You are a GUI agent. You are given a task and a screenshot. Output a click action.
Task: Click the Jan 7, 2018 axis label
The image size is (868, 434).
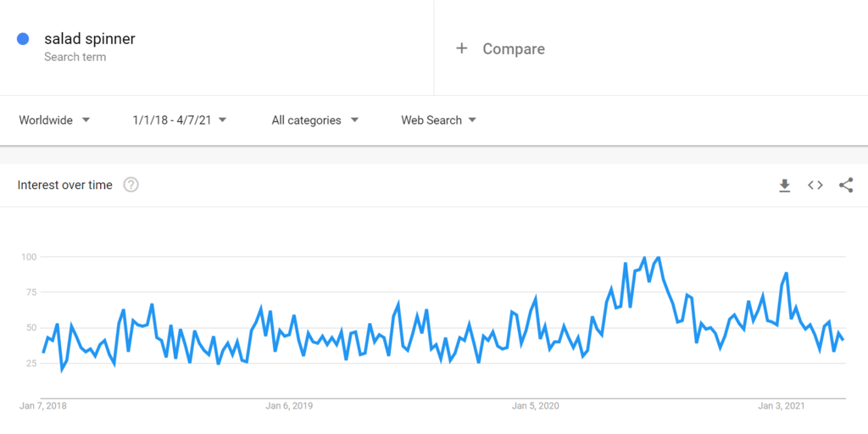[x=43, y=406]
